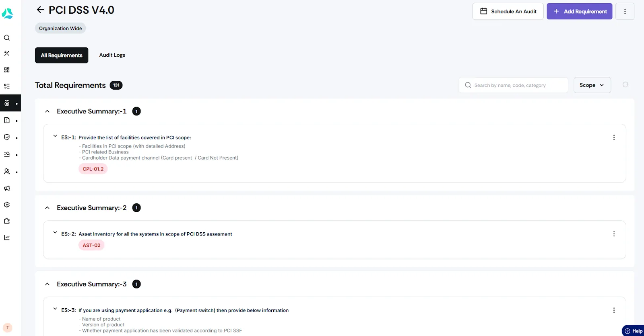Click the refresh icon next to Scope
The image size is (644, 336).
pyautogui.click(x=625, y=84)
